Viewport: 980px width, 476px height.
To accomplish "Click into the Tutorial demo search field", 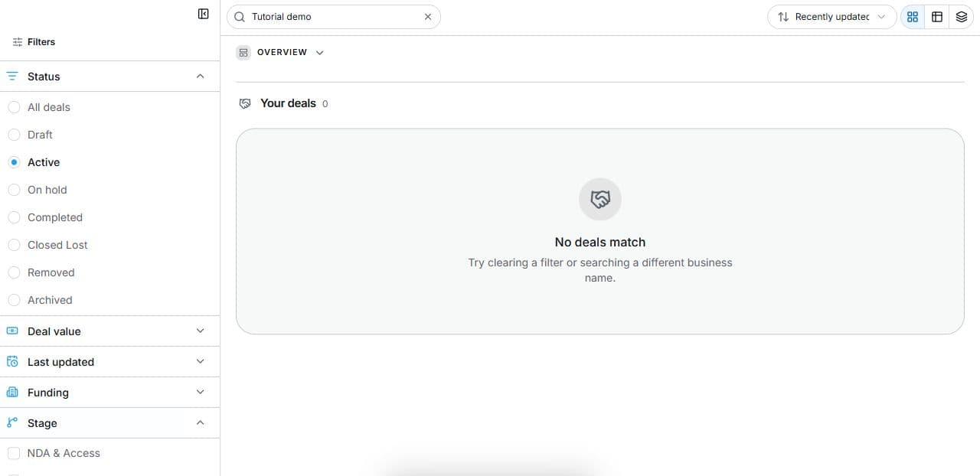I will coord(334,17).
